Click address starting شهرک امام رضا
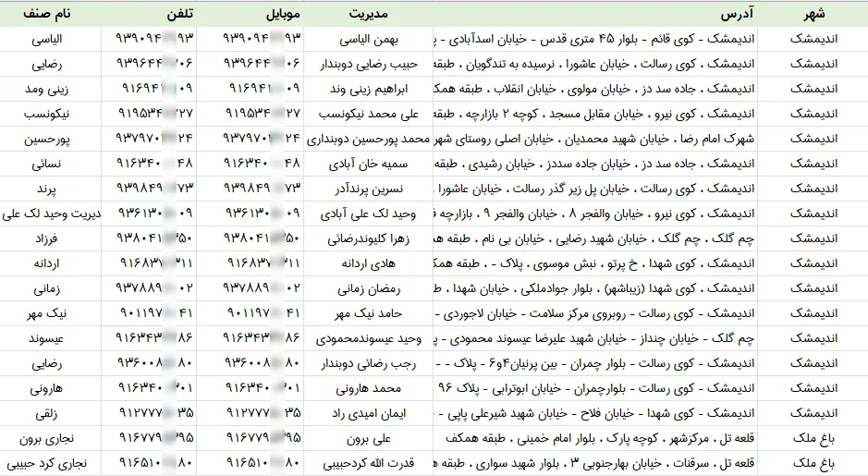Viewport: 868px width, 476px height. point(595,139)
